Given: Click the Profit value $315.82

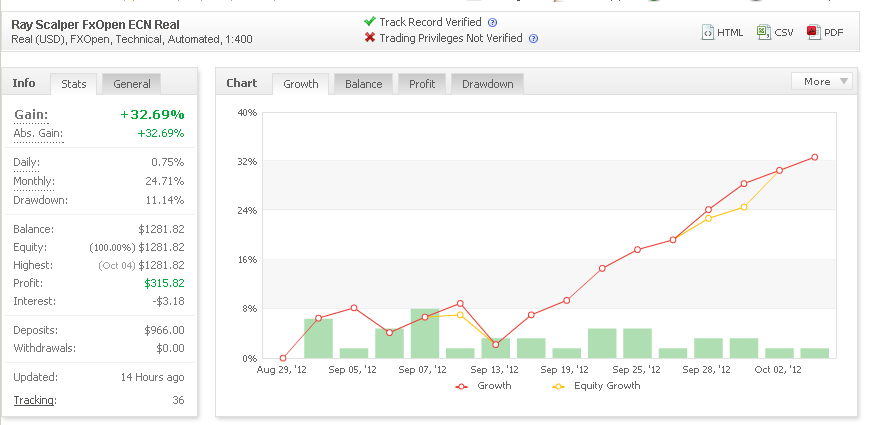Looking at the screenshot, I should (x=164, y=283).
